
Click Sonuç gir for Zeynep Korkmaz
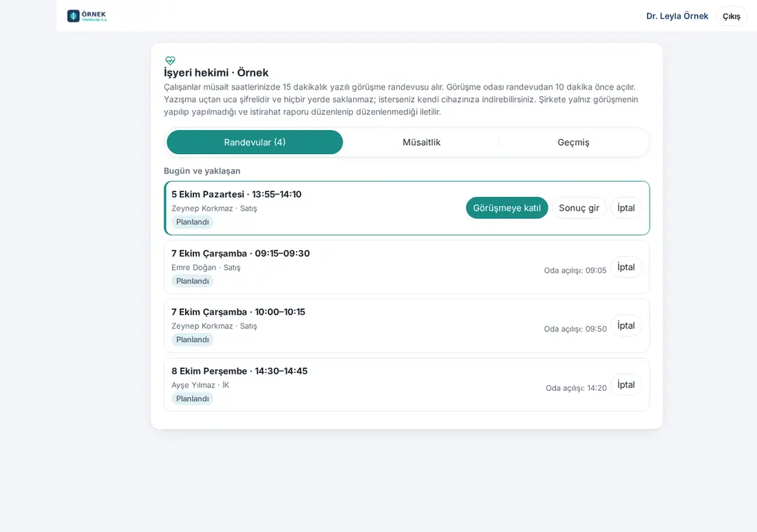click(579, 208)
